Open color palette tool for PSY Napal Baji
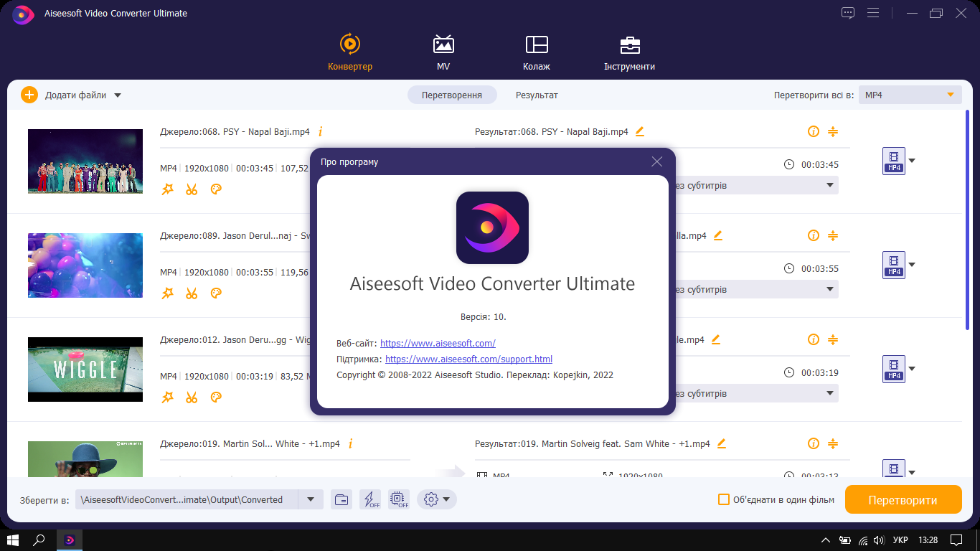 [215, 189]
